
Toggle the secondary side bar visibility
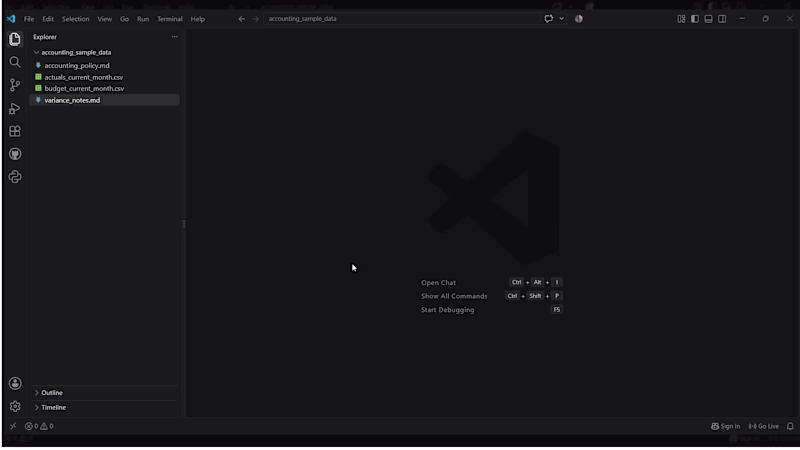click(722, 19)
